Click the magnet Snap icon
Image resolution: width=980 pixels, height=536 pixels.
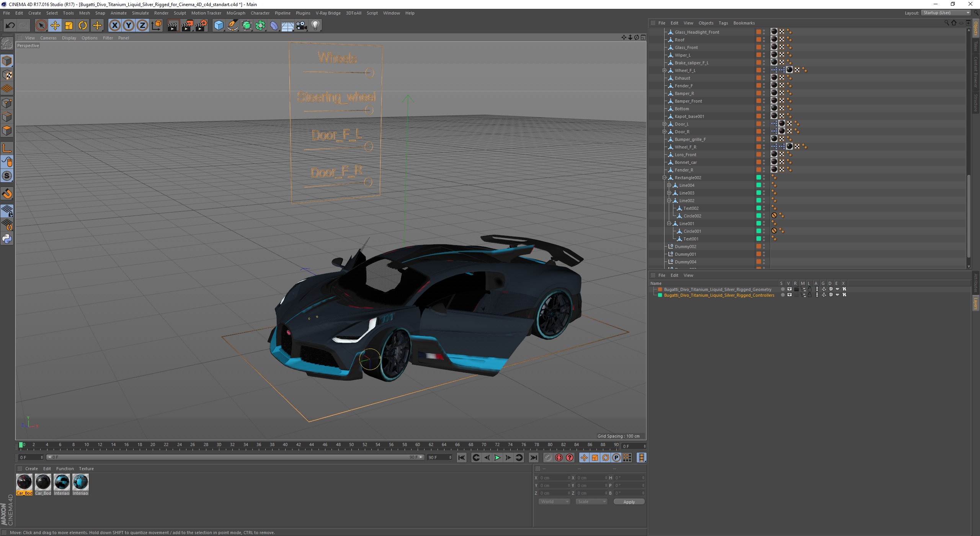point(7,194)
